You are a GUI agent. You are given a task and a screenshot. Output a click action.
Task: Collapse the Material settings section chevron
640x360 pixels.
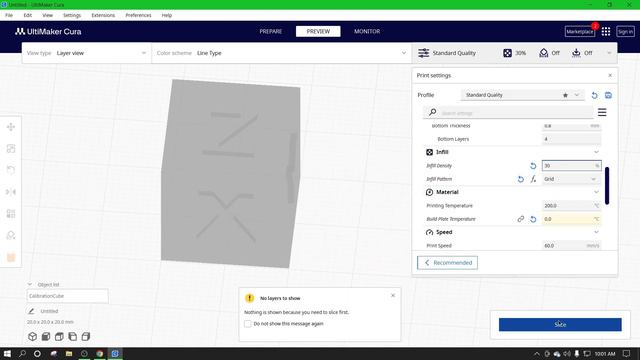click(x=596, y=192)
